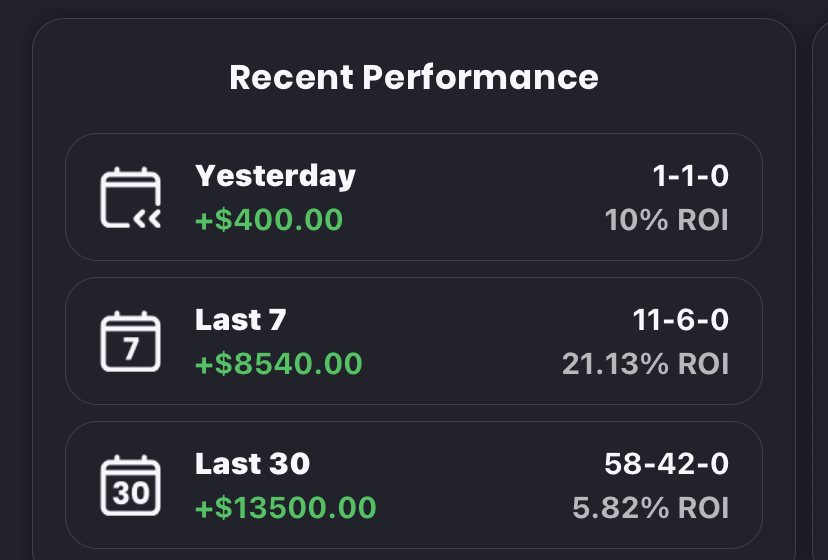Viewport: 828px width, 560px height.
Task: Click the 11-6-0 record for Last 7
Action: [680, 320]
